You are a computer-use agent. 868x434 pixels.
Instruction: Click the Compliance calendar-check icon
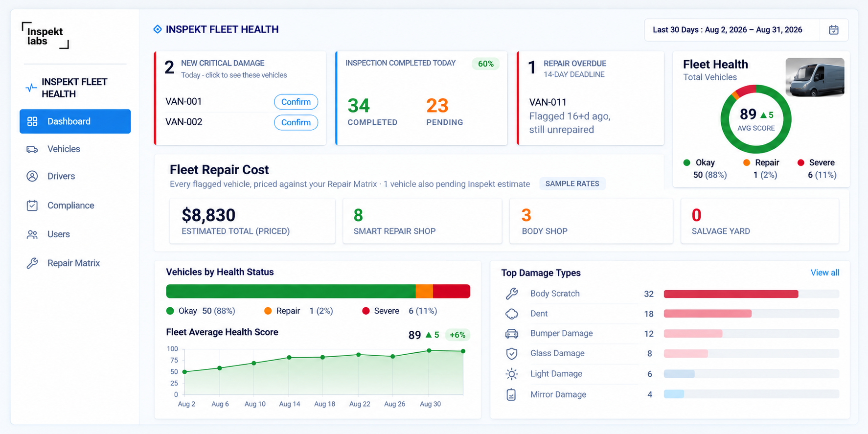[x=32, y=206]
